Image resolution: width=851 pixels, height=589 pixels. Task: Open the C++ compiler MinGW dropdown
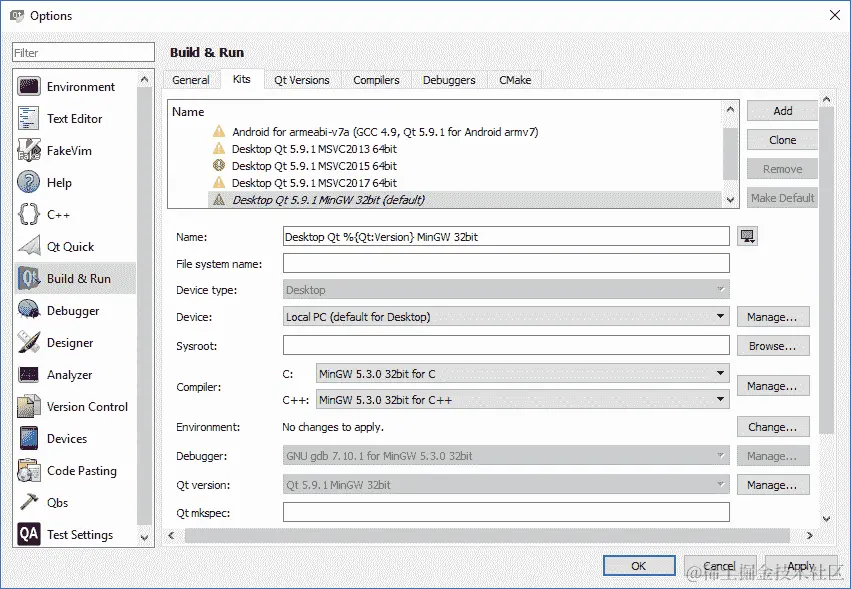pos(522,400)
